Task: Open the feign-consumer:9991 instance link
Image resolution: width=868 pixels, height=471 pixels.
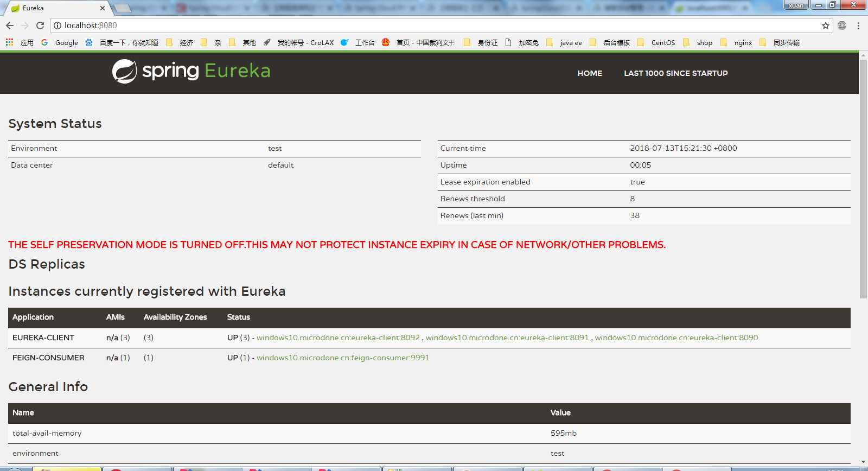Action: 343,358
